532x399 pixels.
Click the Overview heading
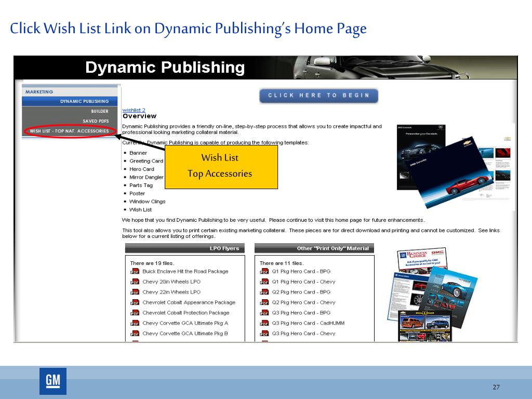click(139, 116)
